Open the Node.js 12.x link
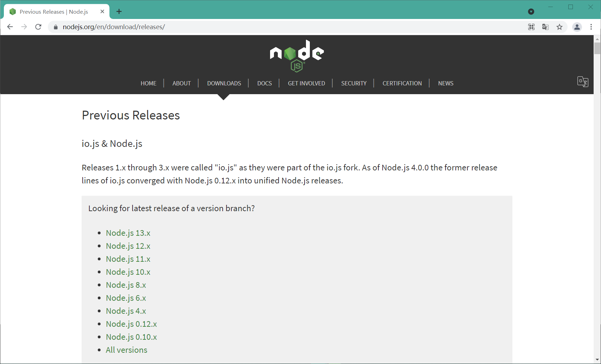601x364 pixels. tap(128, 246)
